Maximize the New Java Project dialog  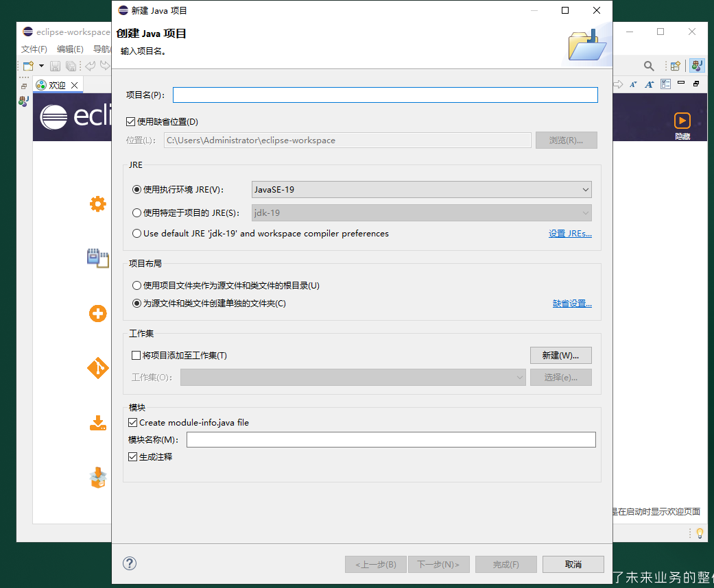coord(565,10)
